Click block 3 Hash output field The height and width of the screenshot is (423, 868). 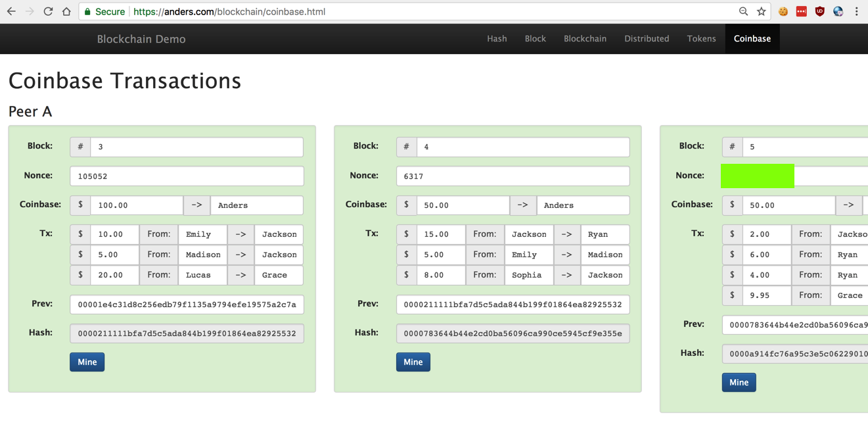(x=187, y=334)
